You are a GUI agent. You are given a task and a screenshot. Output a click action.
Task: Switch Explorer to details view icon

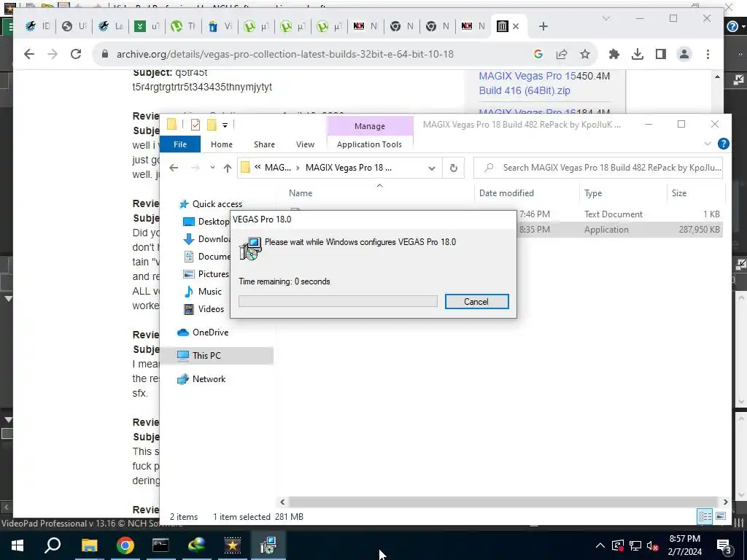tap(705, 516)
